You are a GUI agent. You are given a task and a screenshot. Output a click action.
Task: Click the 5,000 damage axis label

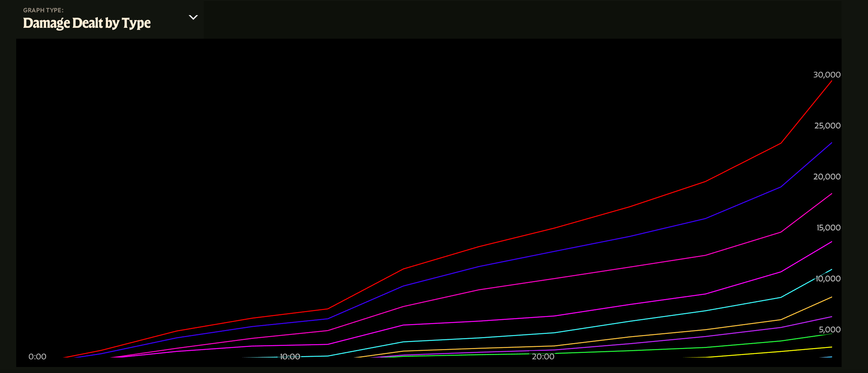pos(830,330)
